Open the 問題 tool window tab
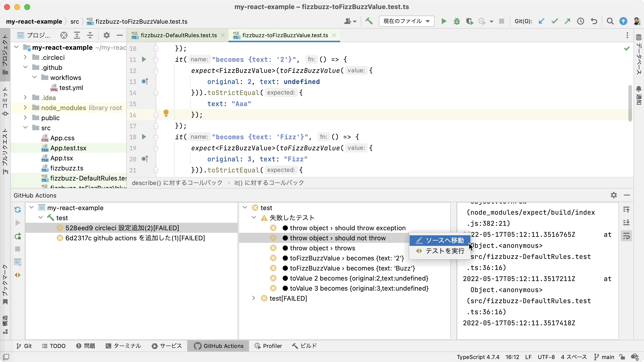The height and width of the screenshot is (362, 644). coord(86,346)
